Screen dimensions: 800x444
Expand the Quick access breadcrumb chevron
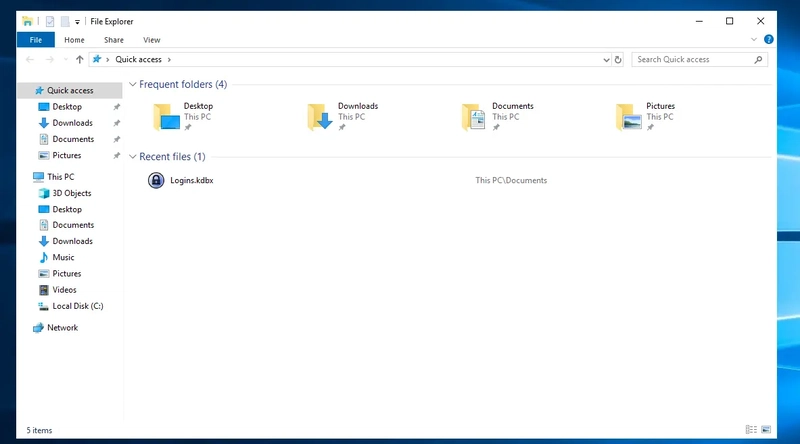pyautogui.click(x=169, y=60)
